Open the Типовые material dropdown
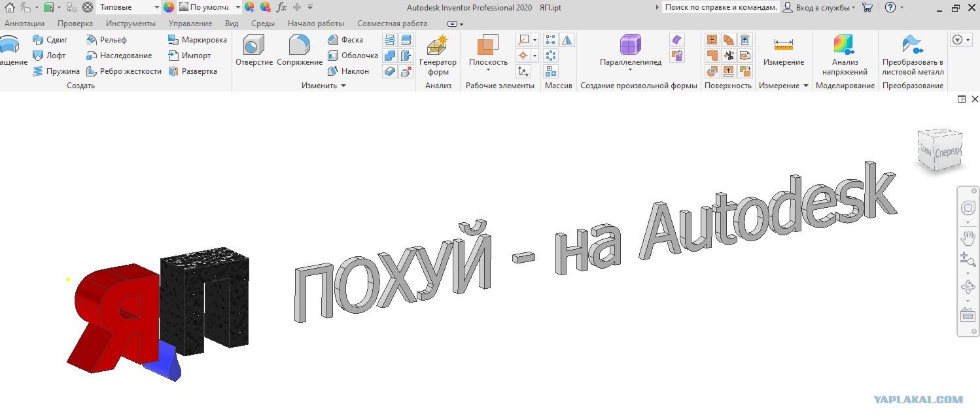Viewport: 980px width, 419px height. click(129, 7)
